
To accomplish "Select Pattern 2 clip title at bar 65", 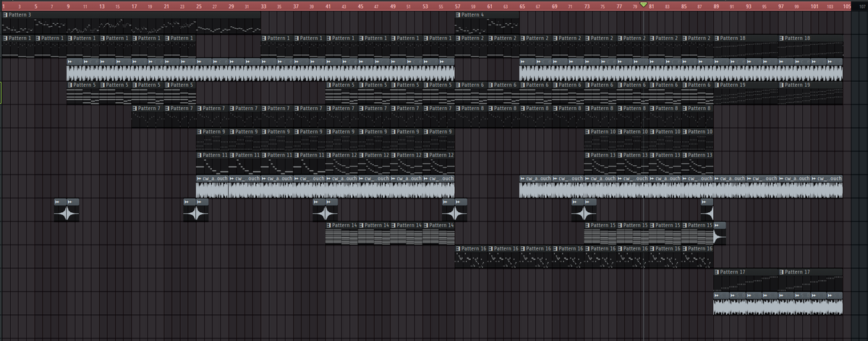I will [537, 38].
